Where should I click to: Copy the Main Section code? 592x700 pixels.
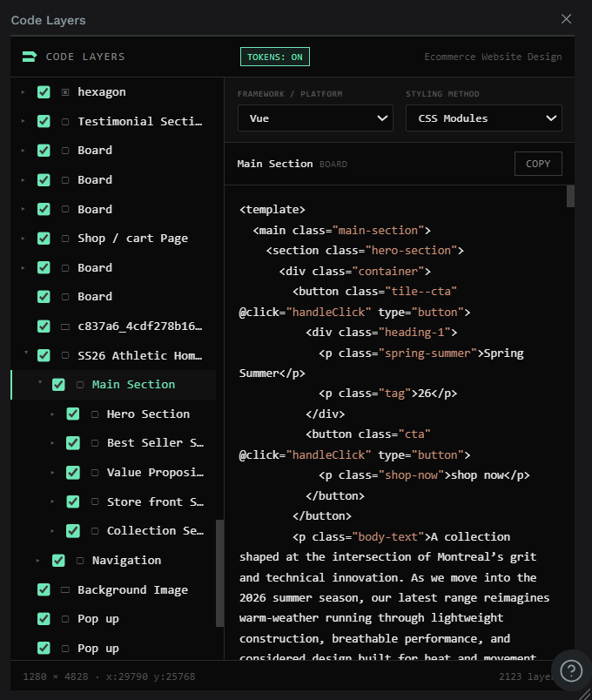(x=538, y=164)
